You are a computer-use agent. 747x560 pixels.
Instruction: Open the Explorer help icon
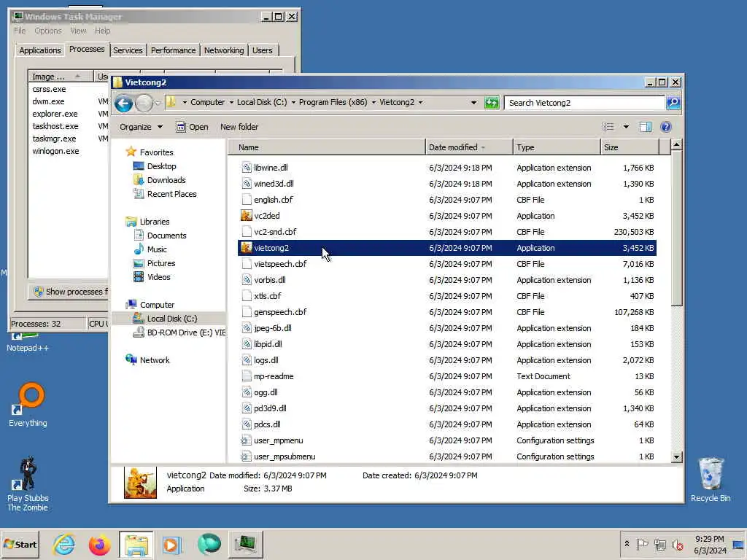point(665,127)
